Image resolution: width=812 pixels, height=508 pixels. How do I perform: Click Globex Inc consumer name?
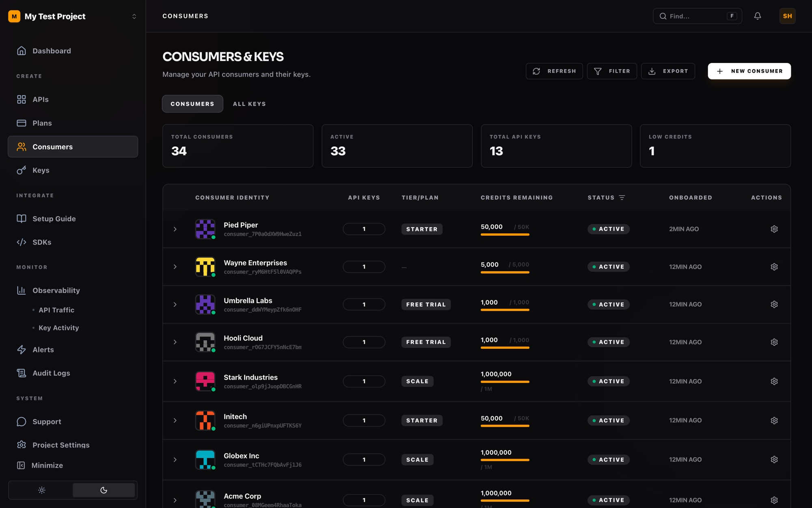coord(241,456)
